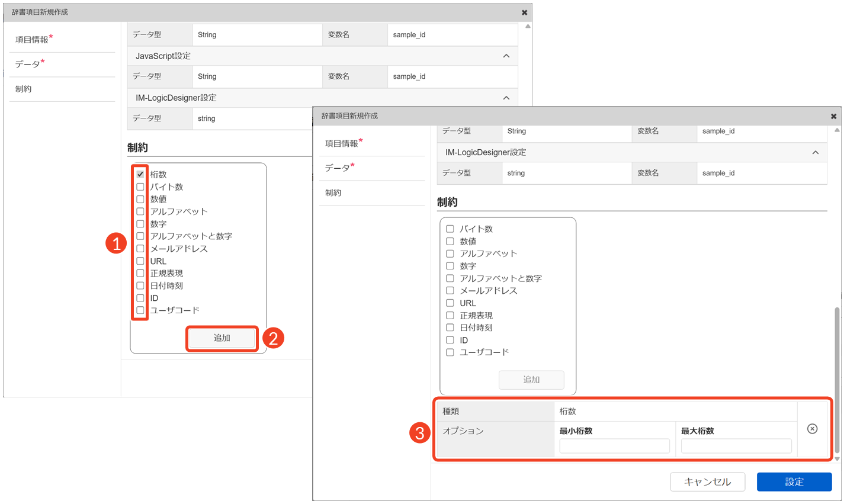The height and width of the screenshot is (504, 844).
Task: Uncheck the checked 桁数 checkbox
Action: point(140,174)
